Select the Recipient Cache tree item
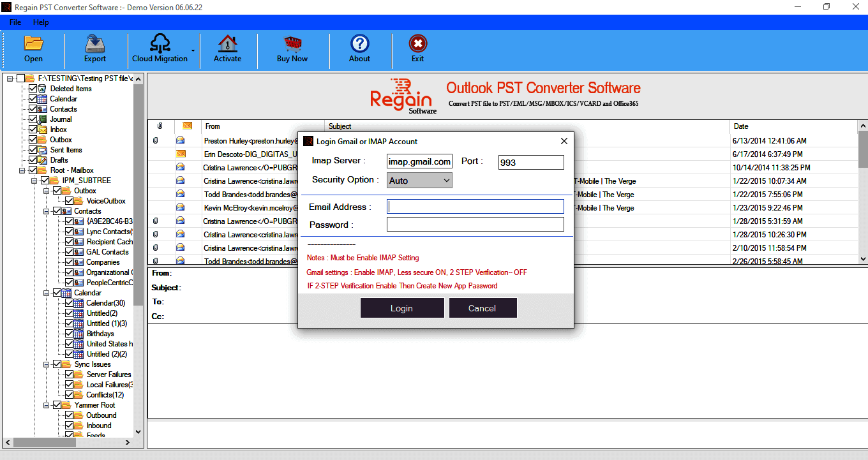 point(110,242)
